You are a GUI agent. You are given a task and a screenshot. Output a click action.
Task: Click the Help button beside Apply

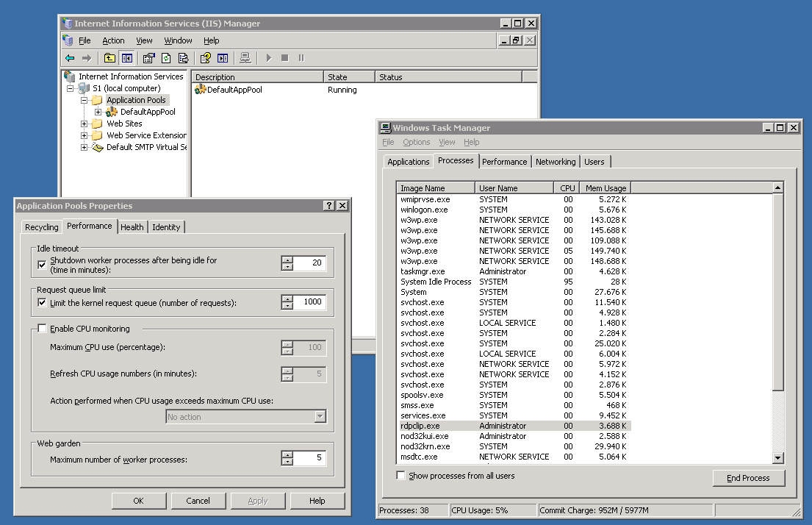317,501
